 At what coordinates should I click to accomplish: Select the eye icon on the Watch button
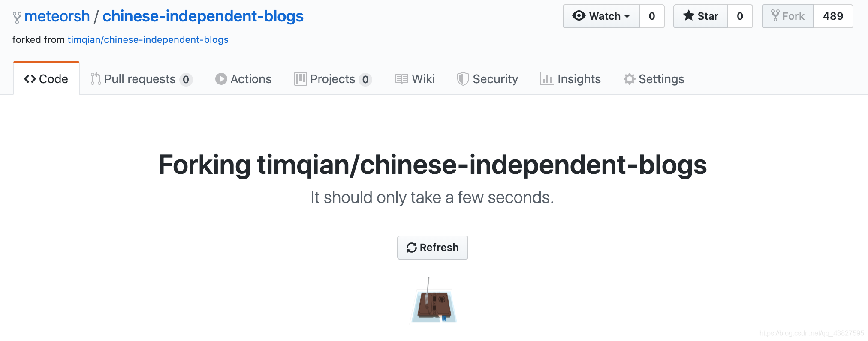579,16
